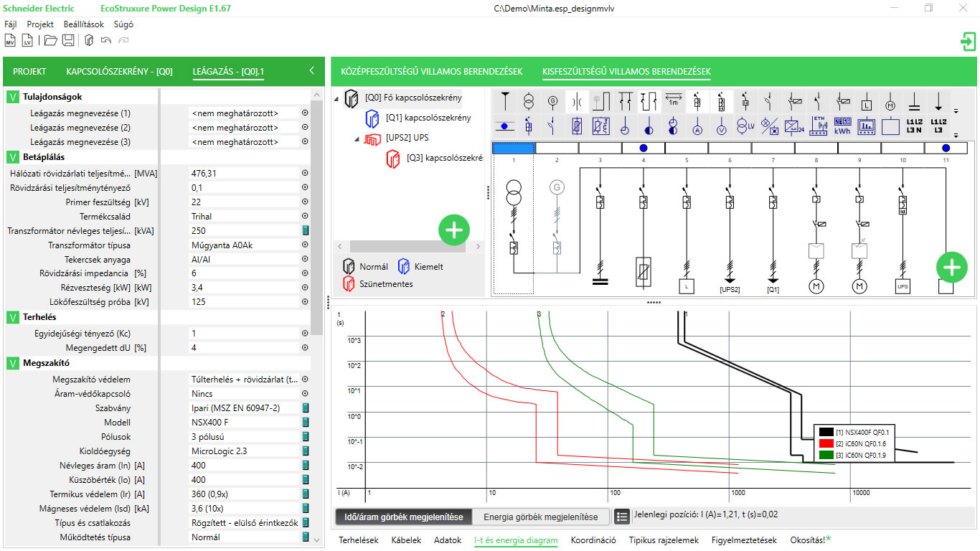Open the curve list icon beside Energia button
The width and height of the screenshot is (980, 551).
tap(622, 517)
